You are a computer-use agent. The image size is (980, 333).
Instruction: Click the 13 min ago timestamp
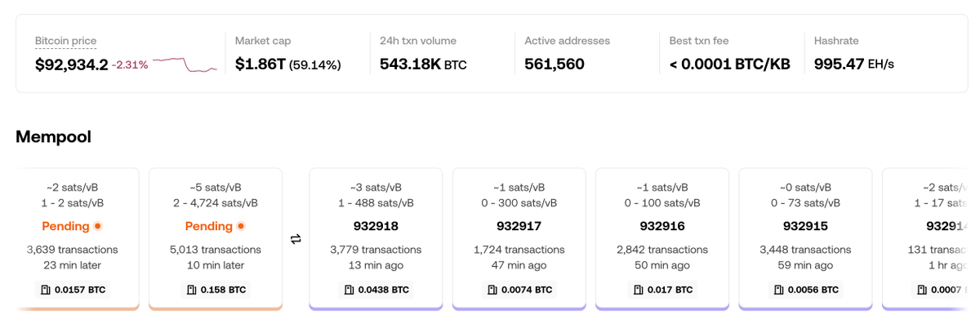point(376,265)
